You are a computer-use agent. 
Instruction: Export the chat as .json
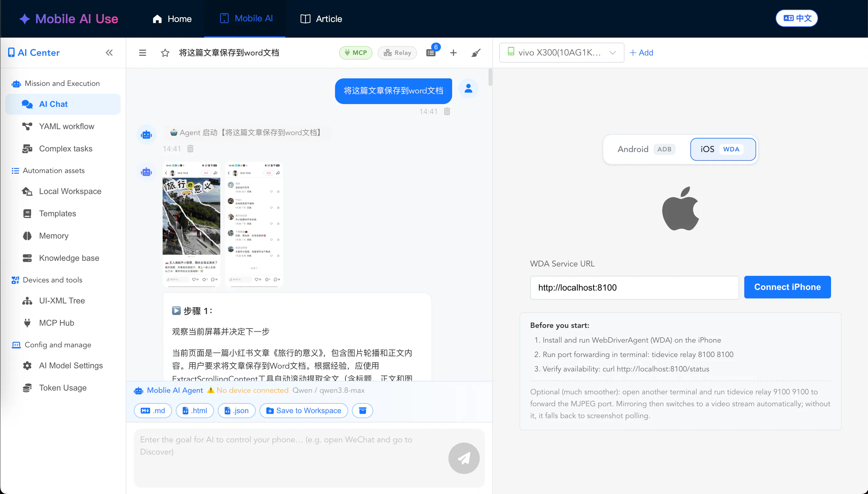pyautogui.click(x=236, y=411)
